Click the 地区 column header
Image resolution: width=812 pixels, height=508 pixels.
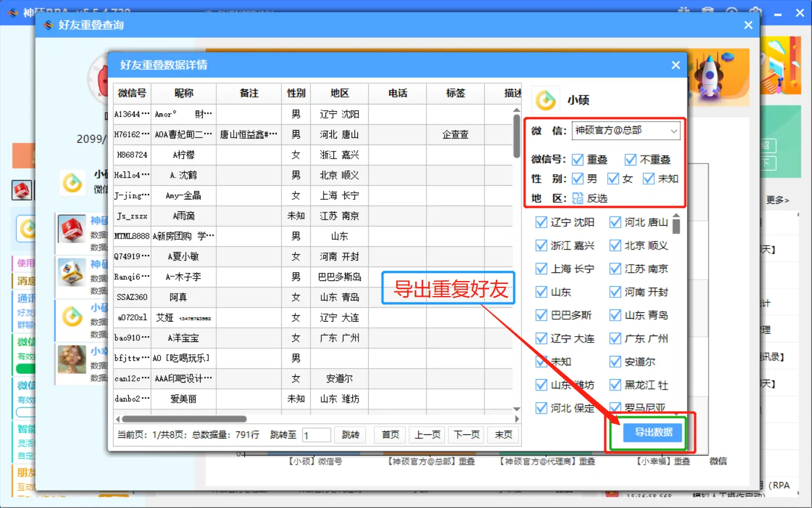[x=339, y=93]
